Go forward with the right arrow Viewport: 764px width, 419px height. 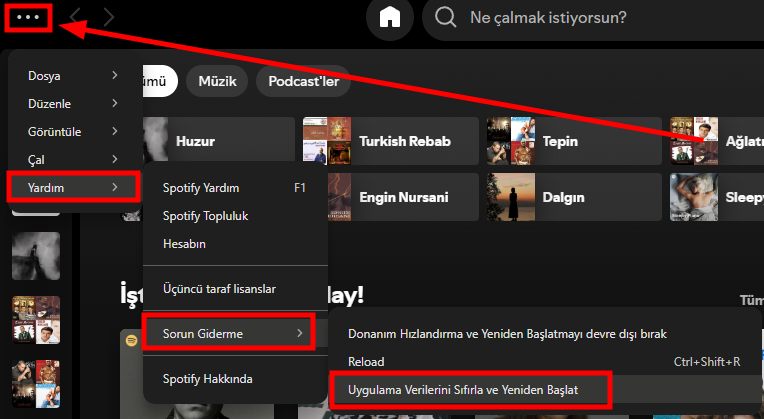(x=109, y=17)
